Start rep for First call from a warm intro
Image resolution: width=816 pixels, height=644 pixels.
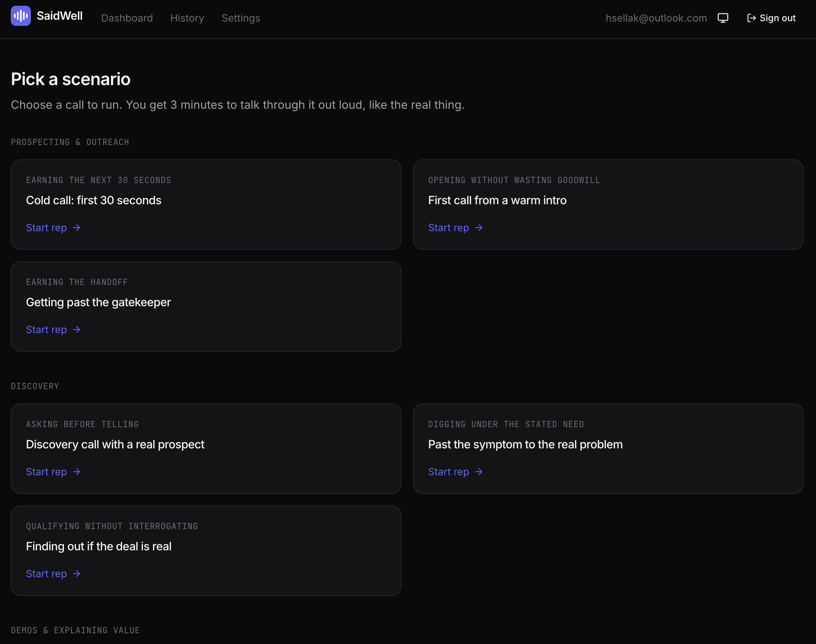click(x=455, y=228)
